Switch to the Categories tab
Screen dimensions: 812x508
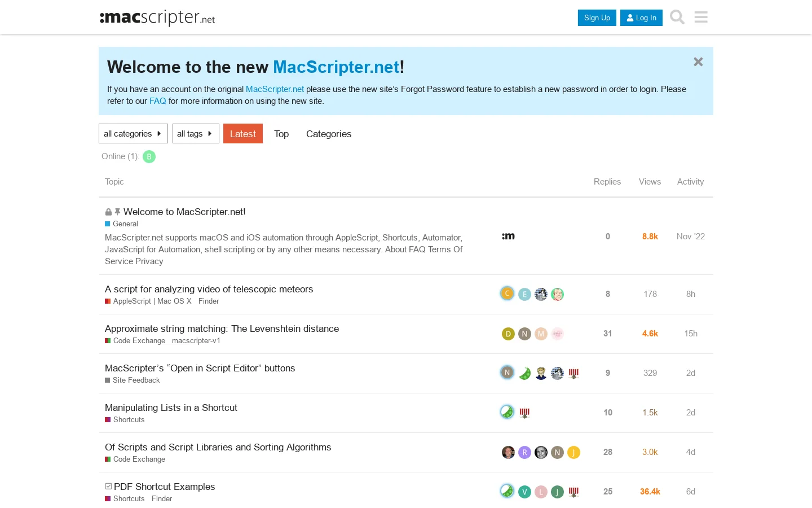pos(329,134)
